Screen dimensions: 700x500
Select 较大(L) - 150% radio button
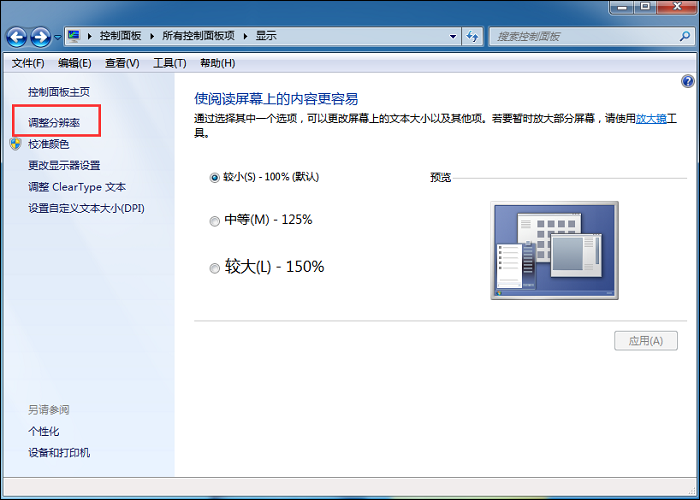click(215, 268)
